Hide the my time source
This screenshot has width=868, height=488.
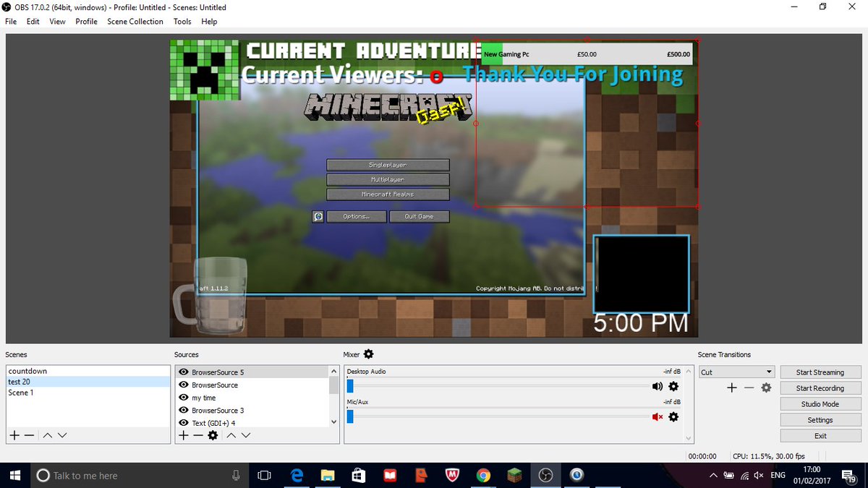coord(184,398)
